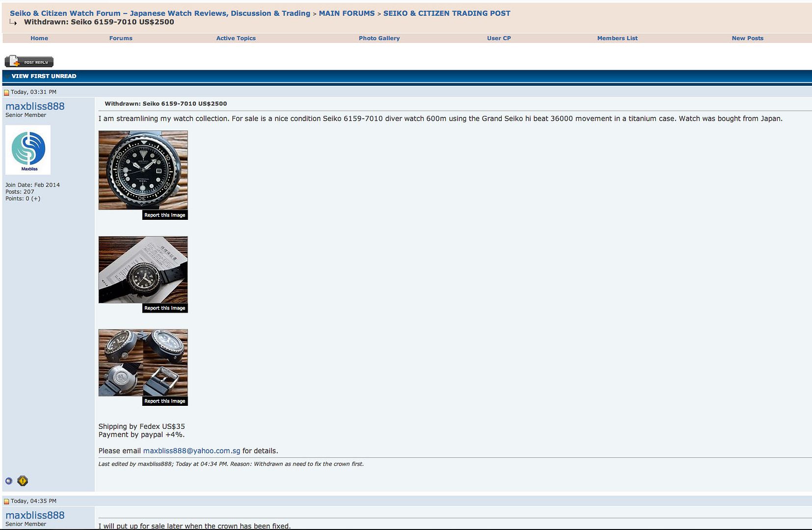Open the Home navigation link
The image size is (812, 530).
[39, 38]
